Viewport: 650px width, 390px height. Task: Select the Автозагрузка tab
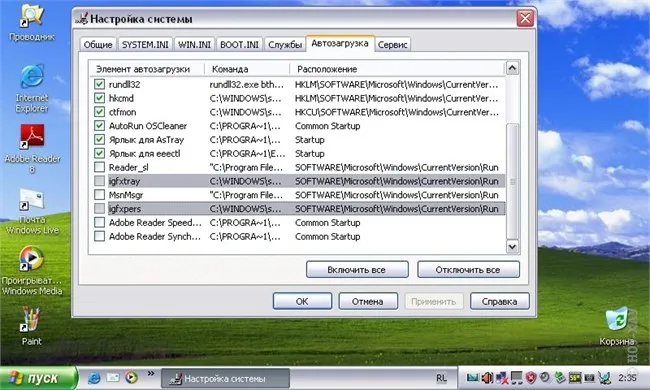click(x=340, y=43)
